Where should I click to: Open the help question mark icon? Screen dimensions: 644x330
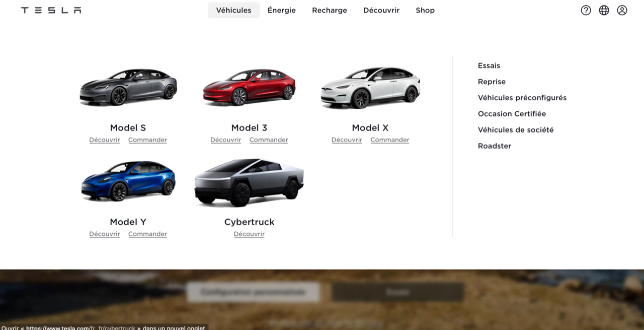coord(586,10)
